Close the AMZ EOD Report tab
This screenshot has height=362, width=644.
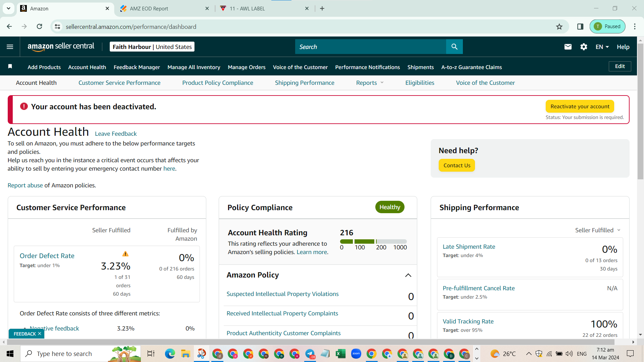207,8
